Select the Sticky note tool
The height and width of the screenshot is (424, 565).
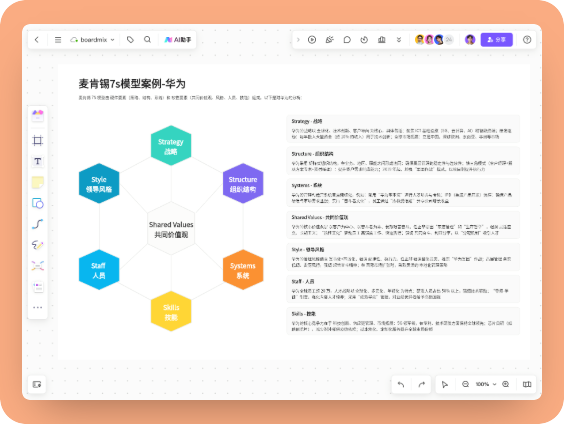click(37, 182)
